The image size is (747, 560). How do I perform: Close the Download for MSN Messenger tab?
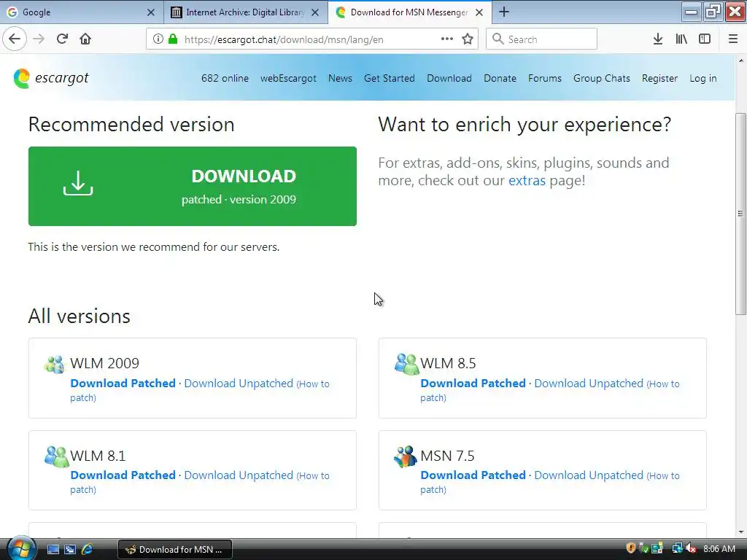coord(479,12)
